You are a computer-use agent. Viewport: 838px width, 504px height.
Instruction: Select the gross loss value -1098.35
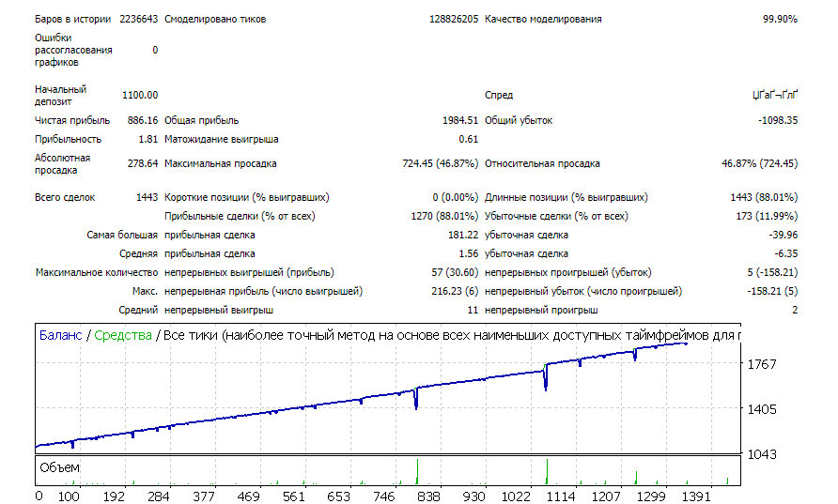point(778,121)
